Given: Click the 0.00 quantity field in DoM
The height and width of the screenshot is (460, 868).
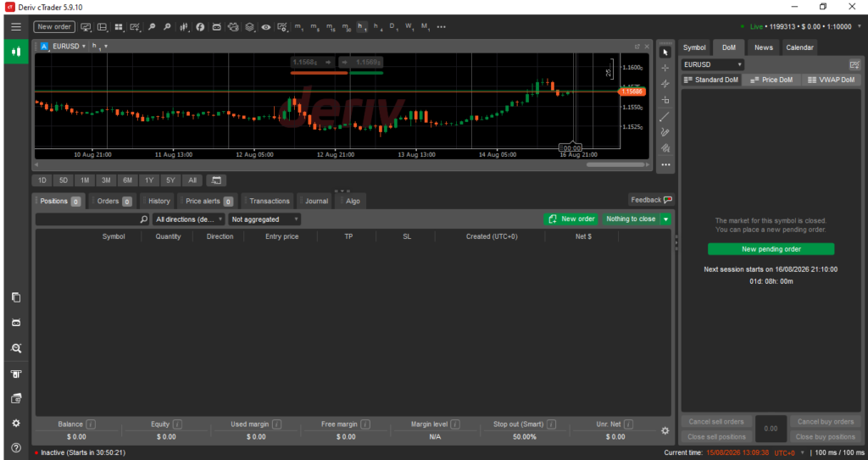Looking at the screenshot, I should point(771,429).
